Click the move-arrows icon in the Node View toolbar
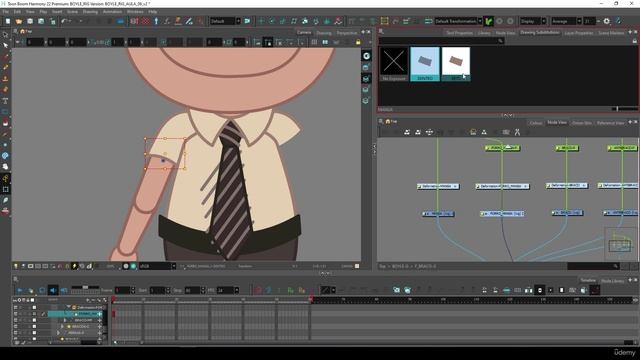640x360 pixels. pyautogui.click(x=429, y=132)
